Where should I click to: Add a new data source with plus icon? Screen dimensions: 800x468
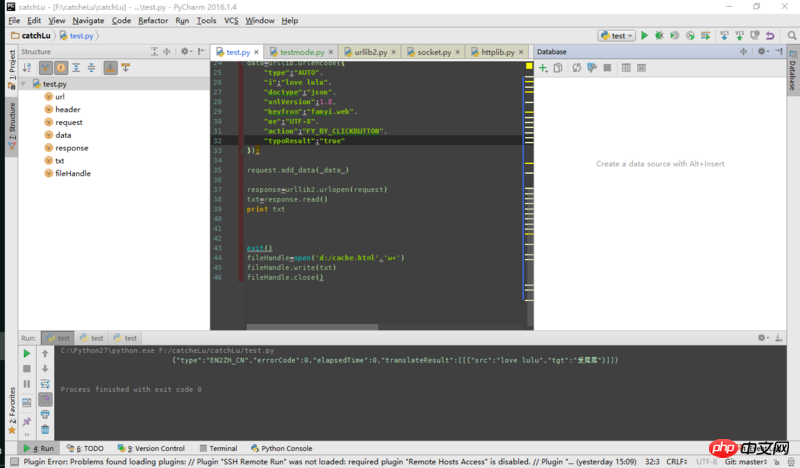(x=543, y=68)
